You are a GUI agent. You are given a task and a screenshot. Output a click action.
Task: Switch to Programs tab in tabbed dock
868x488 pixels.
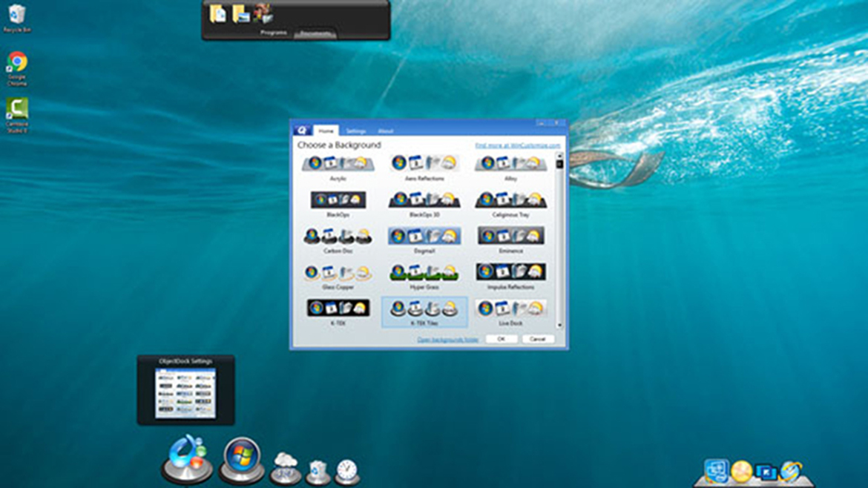tap(274, 33)
